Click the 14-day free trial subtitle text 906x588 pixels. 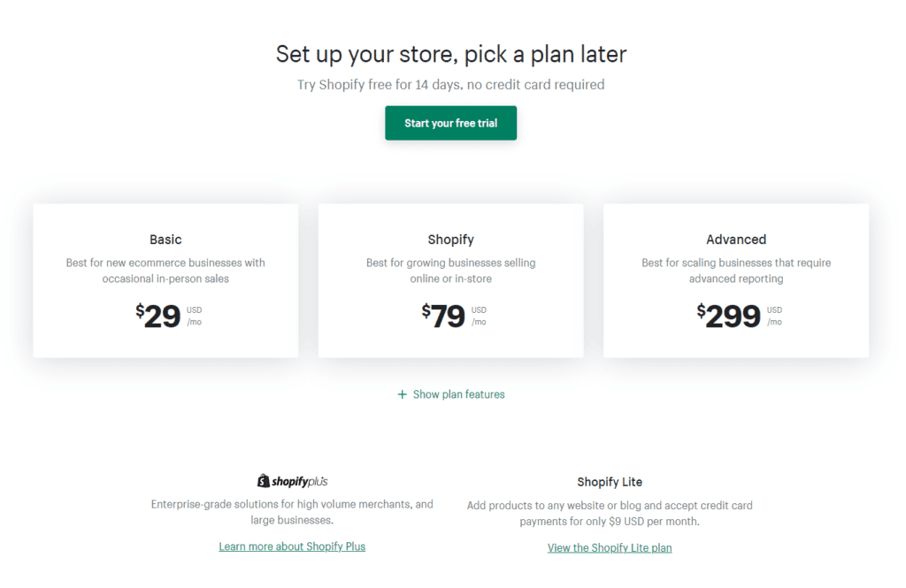click(x=451, y=84)
